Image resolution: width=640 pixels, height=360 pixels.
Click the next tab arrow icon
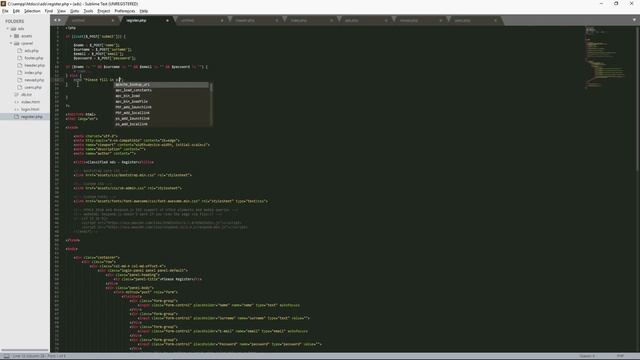pyautogui.click(x=60, y=20)
